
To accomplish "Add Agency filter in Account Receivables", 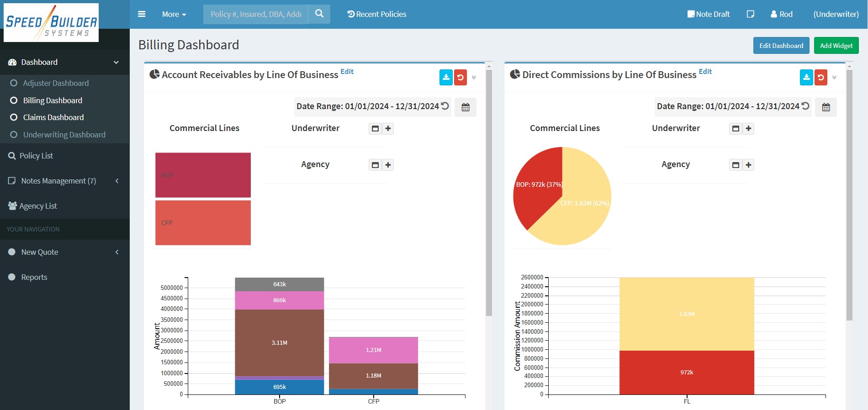I will click(x=388, y=165).
